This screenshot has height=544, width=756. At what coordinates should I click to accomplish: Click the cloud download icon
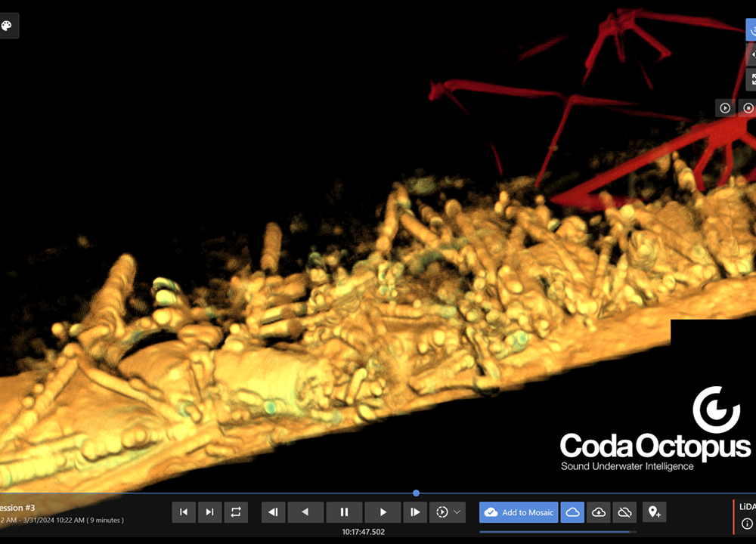(599, 512)
